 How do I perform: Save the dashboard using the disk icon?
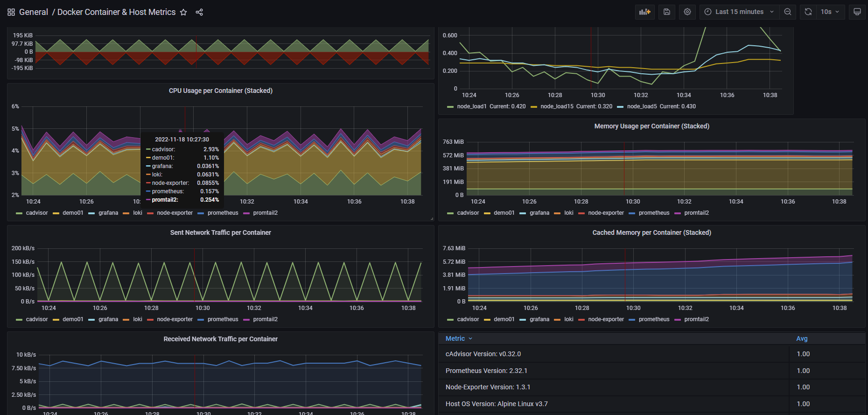click(x=667, y=12)
